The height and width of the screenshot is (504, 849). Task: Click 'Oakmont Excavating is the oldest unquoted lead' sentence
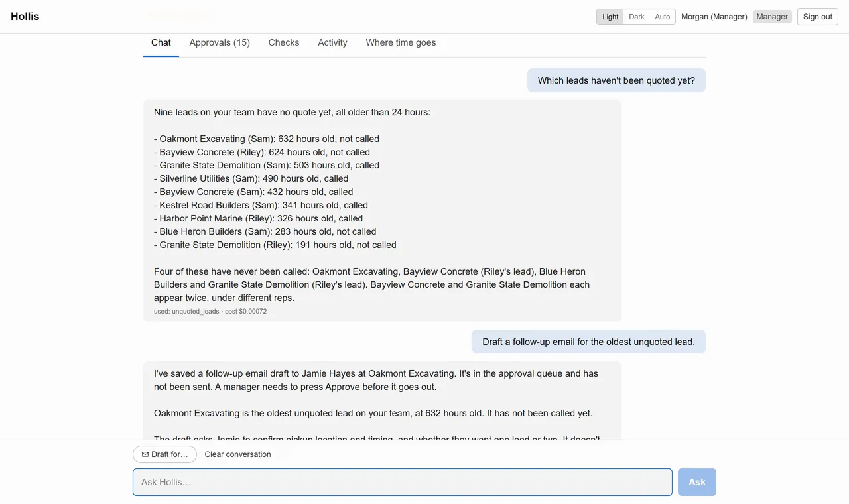373,413
